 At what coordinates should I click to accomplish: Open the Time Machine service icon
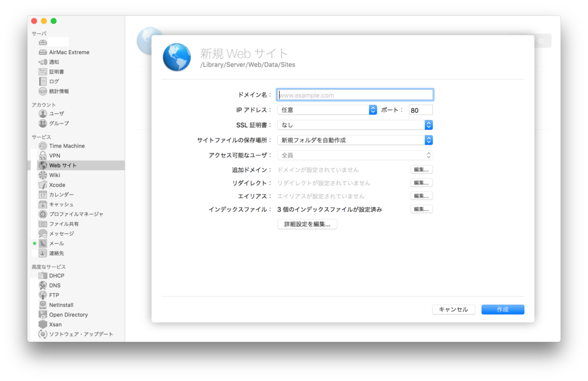point(42,145)
